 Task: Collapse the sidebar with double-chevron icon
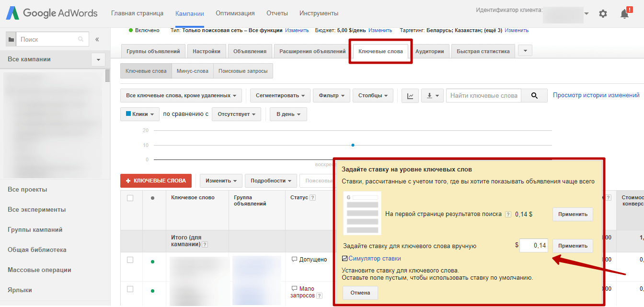(97, 39)
